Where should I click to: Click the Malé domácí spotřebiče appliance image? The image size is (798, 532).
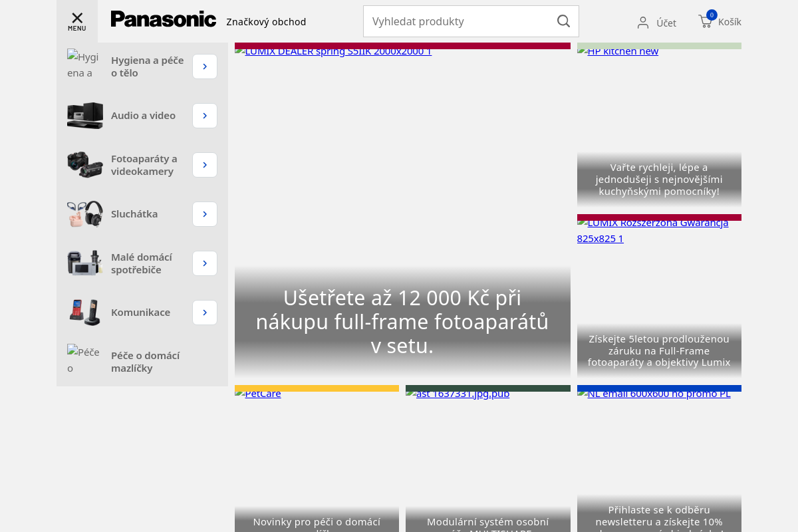pos(85,263)
